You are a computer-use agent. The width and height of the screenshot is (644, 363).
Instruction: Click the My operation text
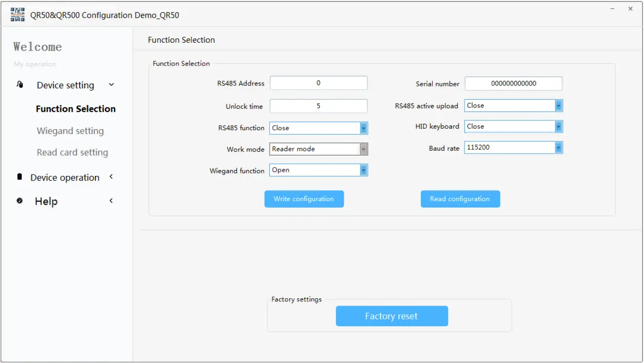click(x=35, y=64)
